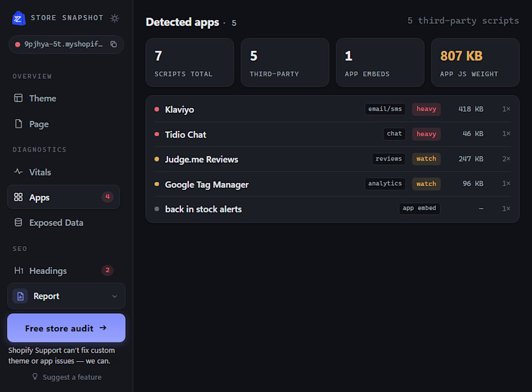Click the app embed tag on back in stock alerts
This screenshot has width=532, height=392.
tap(419, 208)
